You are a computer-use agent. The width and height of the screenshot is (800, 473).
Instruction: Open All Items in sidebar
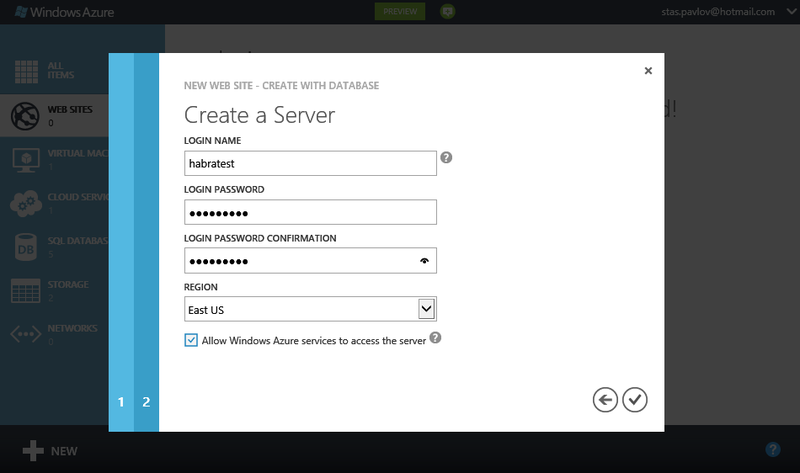pyautogui.click(x=55, y=71)
